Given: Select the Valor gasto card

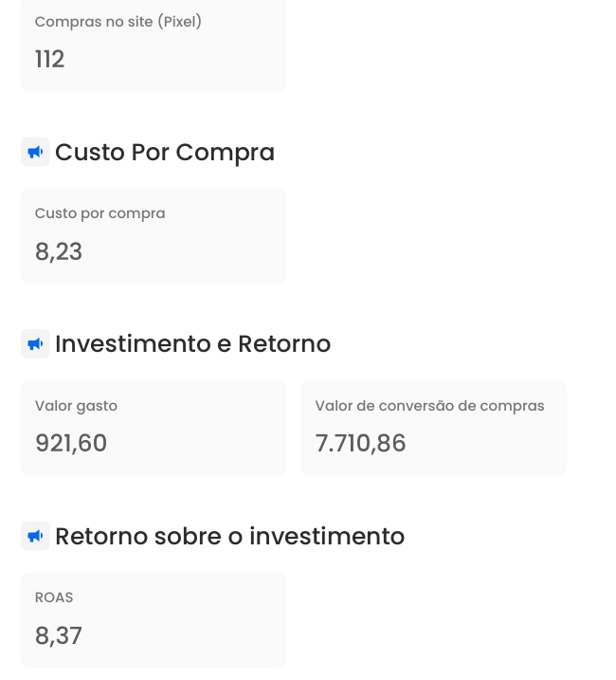Looking at the screenshot, I should pyautogui.click(x=154, y=428).
